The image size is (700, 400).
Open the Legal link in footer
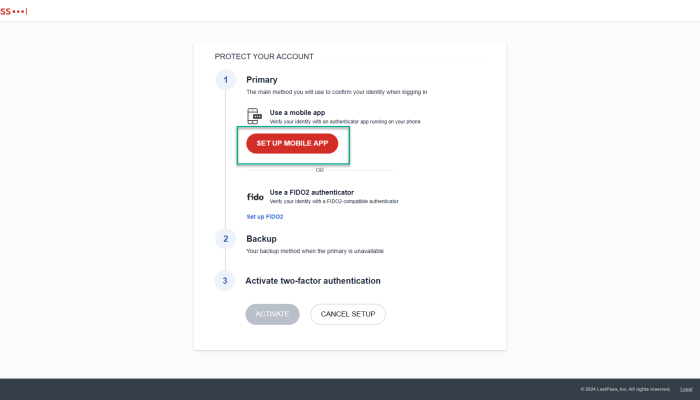(686, 389)
